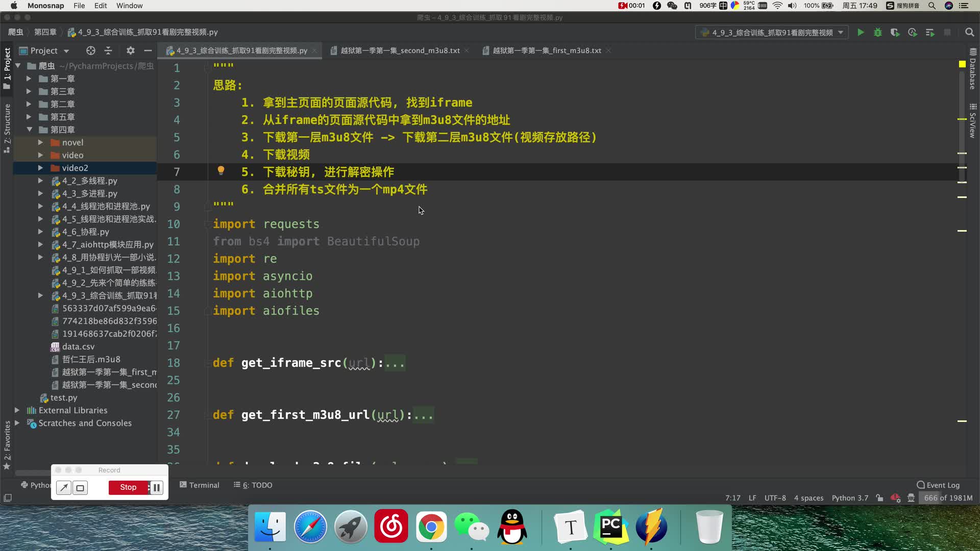Open Typora from the Dock

pyautogui.click(x=571, y=527)
